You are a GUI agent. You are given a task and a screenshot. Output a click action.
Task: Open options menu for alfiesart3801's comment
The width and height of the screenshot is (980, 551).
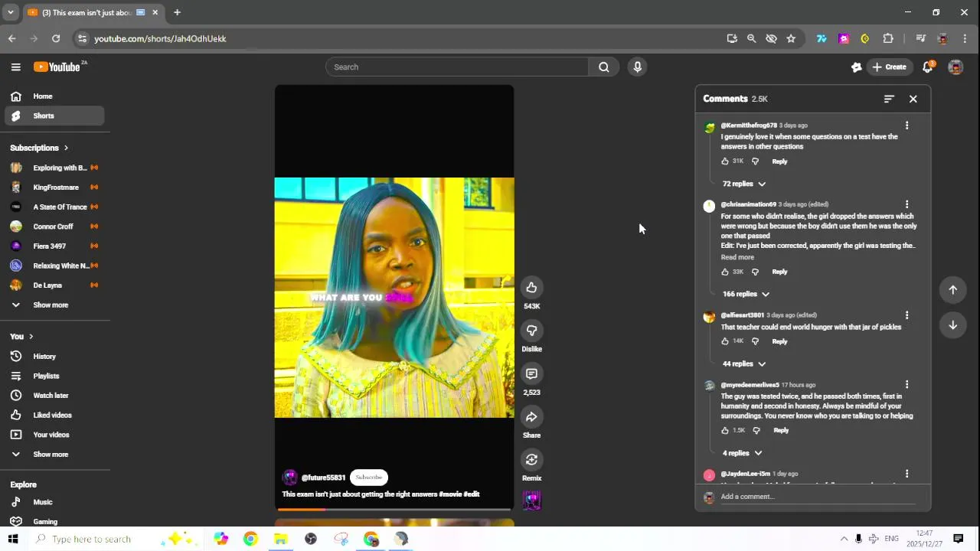tap(906, 315)
